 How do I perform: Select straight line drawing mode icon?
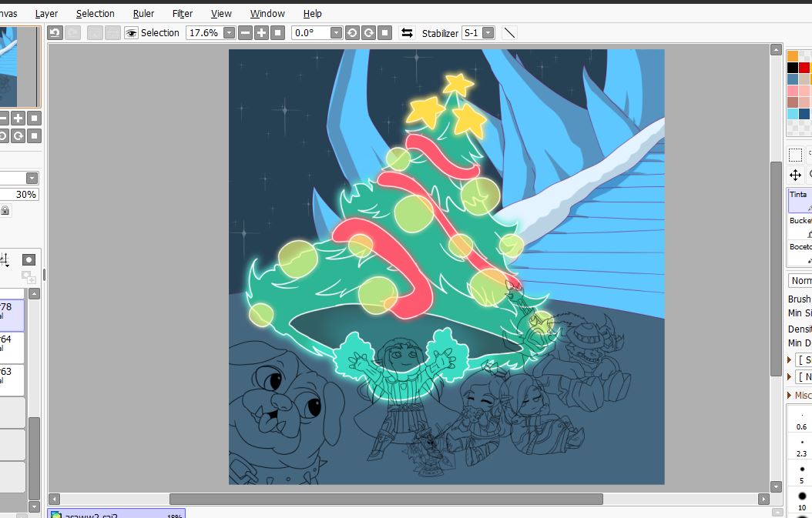[x=509, y=33]
